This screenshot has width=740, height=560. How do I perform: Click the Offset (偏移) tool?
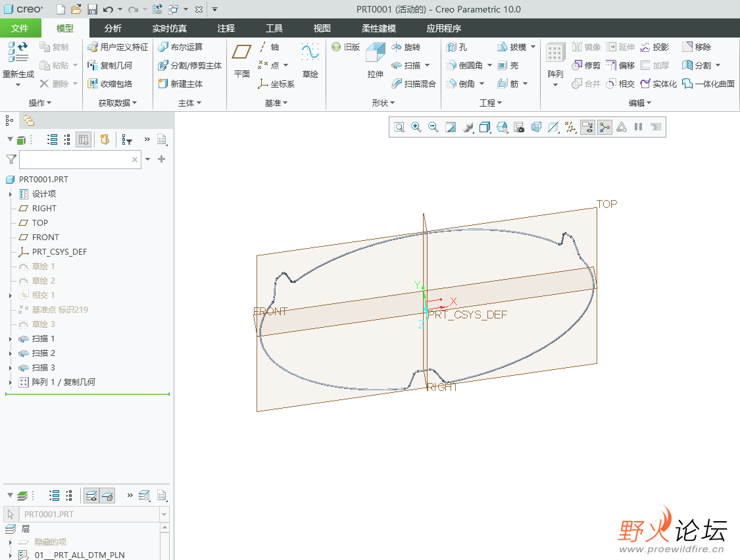click(x=621, y=65)
